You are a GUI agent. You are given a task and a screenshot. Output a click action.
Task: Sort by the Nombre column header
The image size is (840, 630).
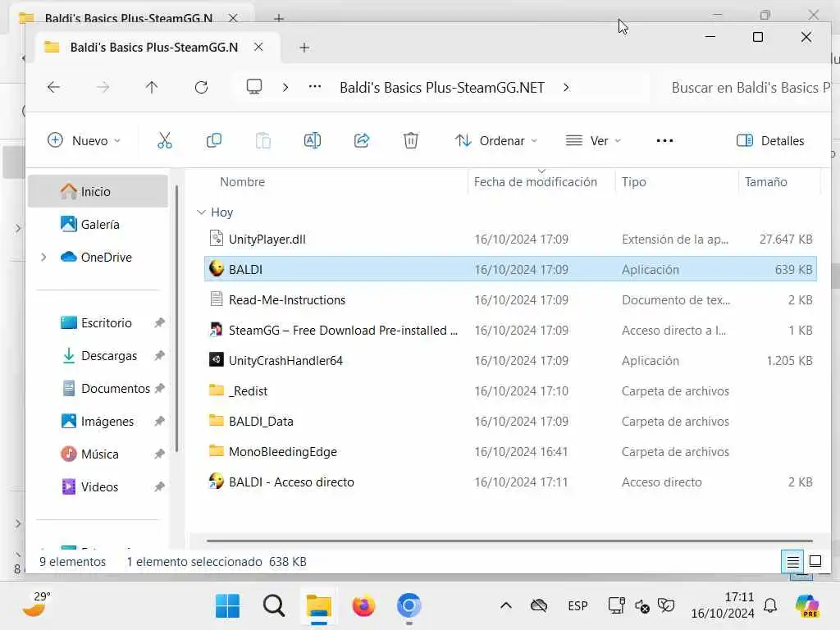(x=242, y=181)
